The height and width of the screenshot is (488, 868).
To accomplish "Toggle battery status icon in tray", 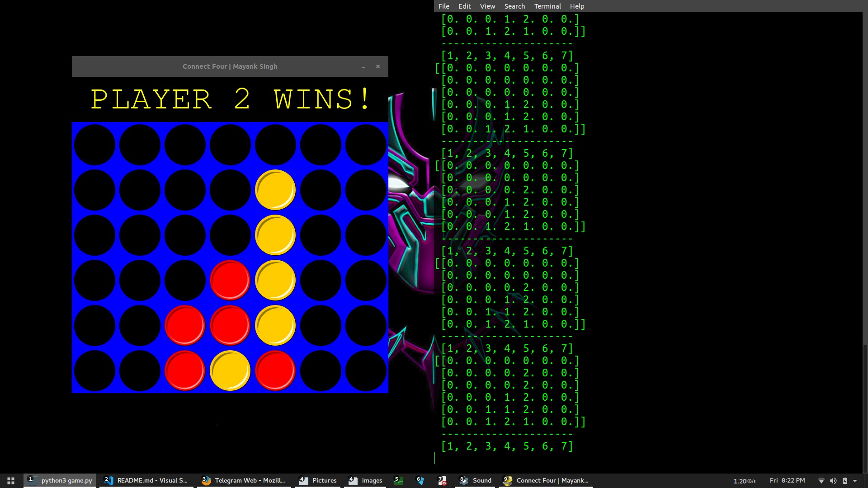I will pos(845,480).
